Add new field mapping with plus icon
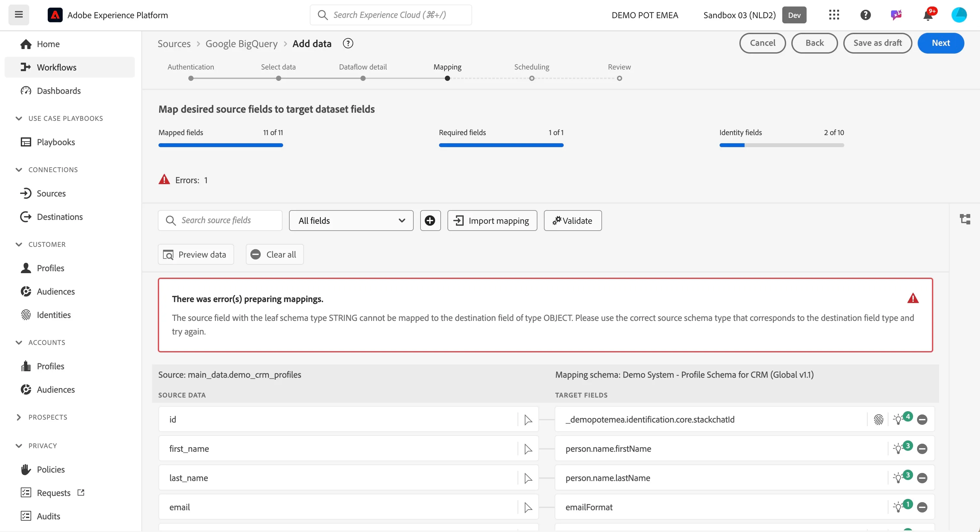The width and height of the screenshot is (980, 532). tap(430, 220)
